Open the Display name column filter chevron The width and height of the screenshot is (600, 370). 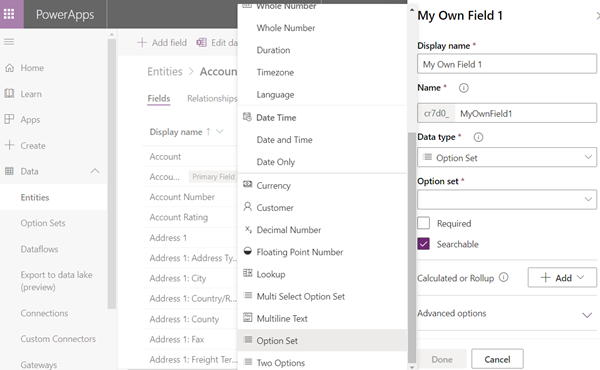coord(220,132)
